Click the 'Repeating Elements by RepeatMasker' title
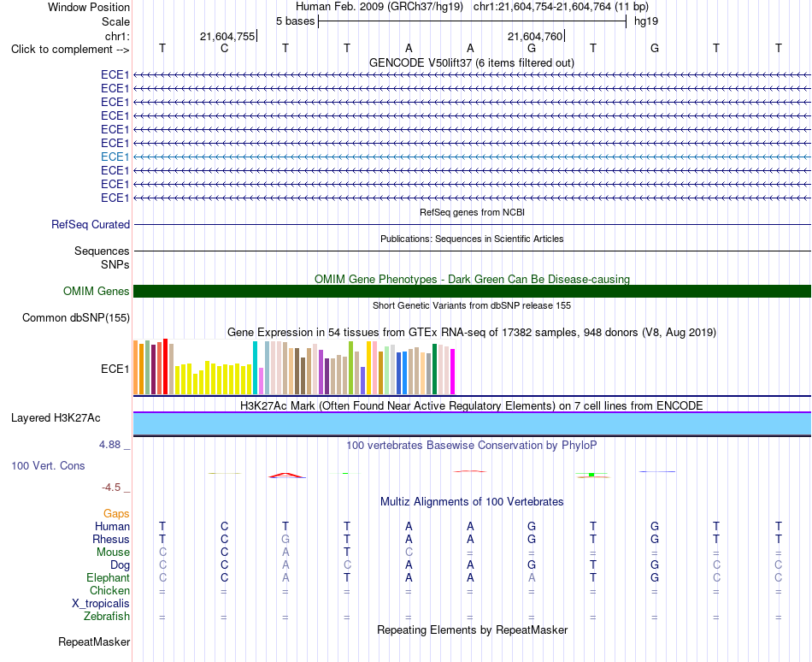 tap(472, 629)
